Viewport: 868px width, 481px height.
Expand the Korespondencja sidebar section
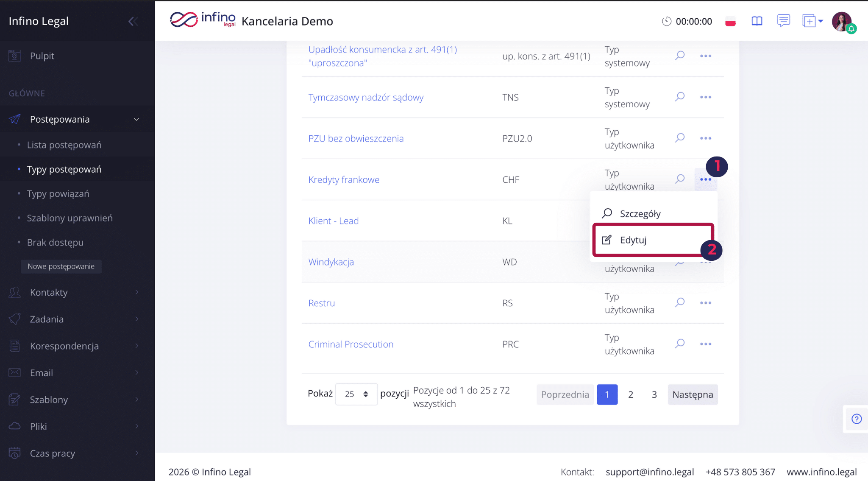tap(74, 346)
